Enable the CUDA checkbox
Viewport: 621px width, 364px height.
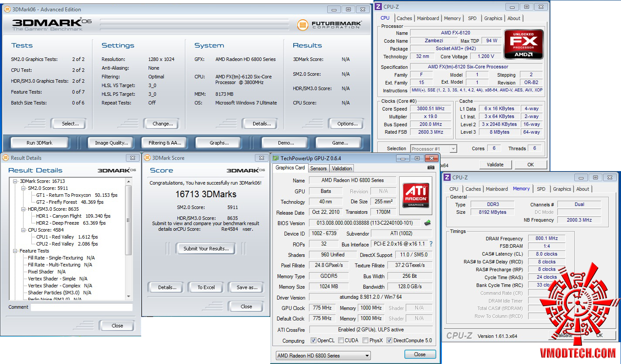coord(341,340)
